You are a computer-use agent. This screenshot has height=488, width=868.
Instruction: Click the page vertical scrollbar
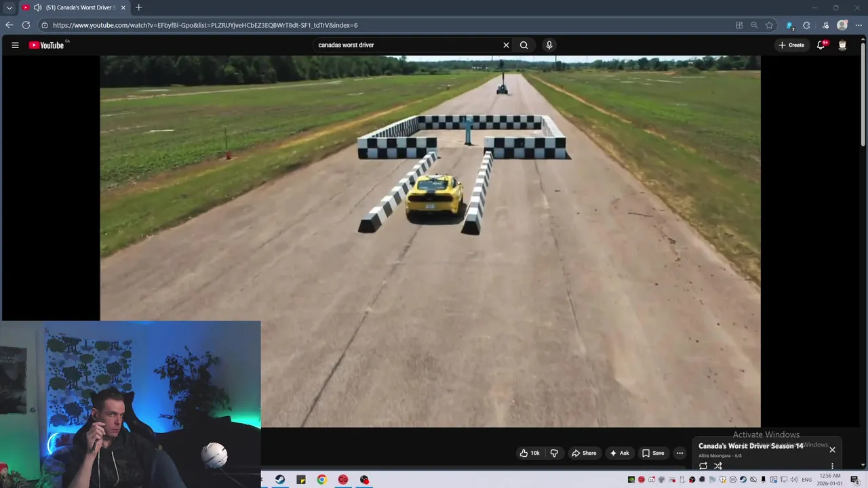[x=864, y=95]
